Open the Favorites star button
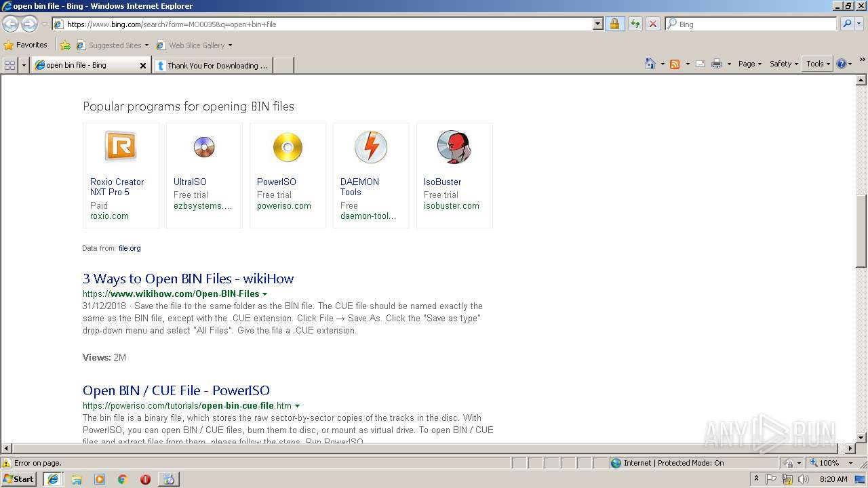868x488 pixels. [25, 45]
